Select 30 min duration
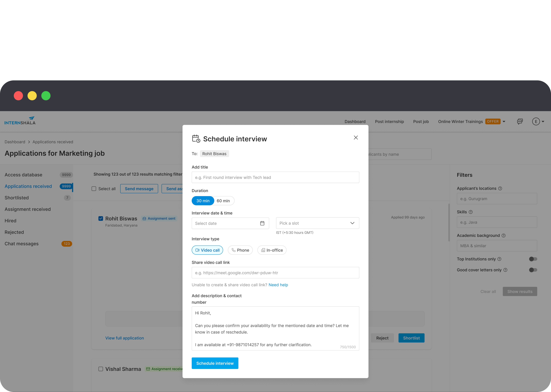This screenshot has width=551, height=392. tap(203, 201)
